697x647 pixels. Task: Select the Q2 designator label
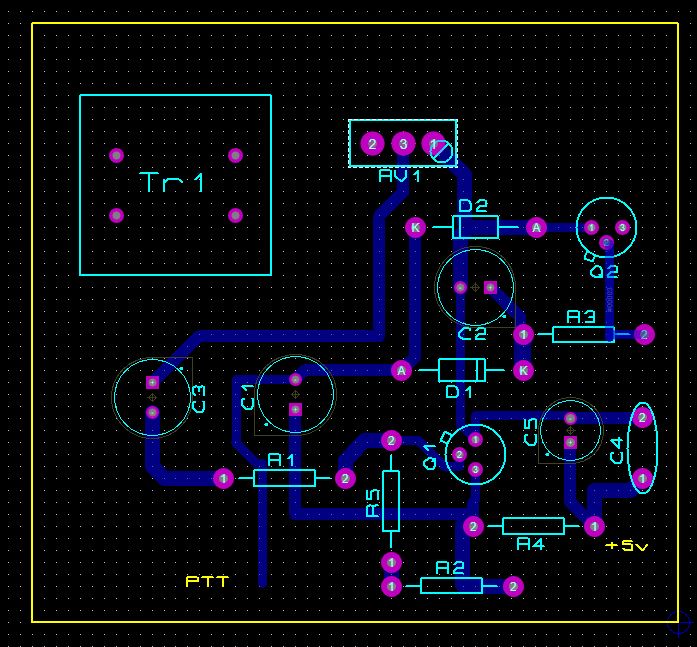tap(604, 272)
